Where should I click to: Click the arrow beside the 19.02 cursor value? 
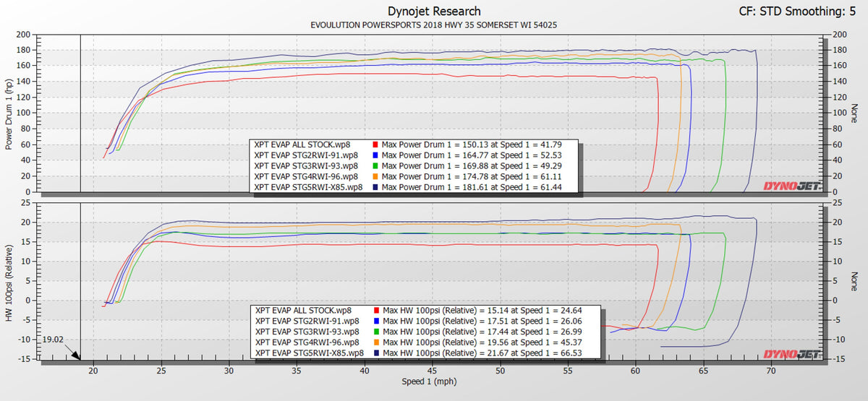click(x=74, y=353)
